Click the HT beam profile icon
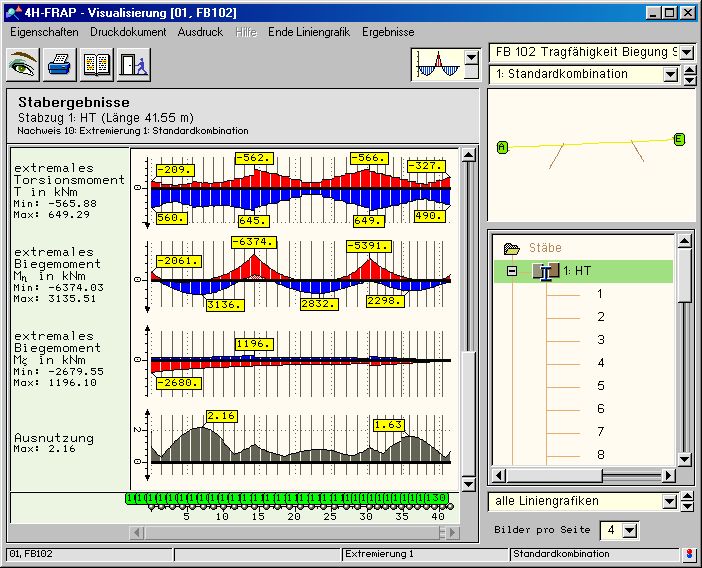The image size is (702, 568). tap(545, 271)
